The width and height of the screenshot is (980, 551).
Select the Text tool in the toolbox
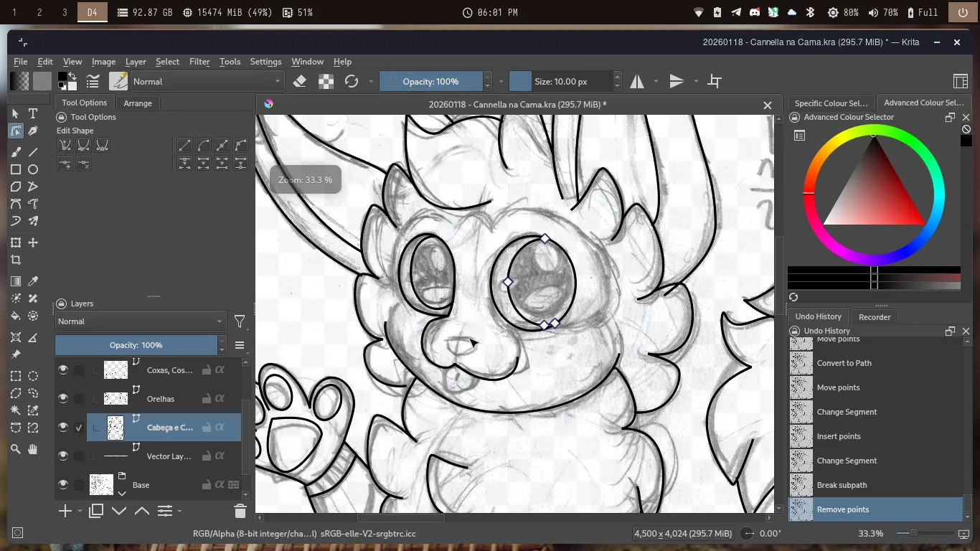33,113
